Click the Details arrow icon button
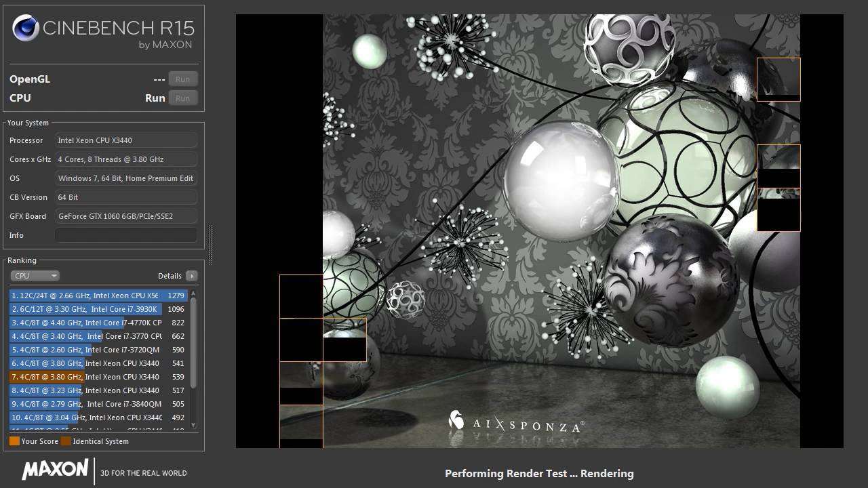This screenshot has width=868, height=488. 192,276
